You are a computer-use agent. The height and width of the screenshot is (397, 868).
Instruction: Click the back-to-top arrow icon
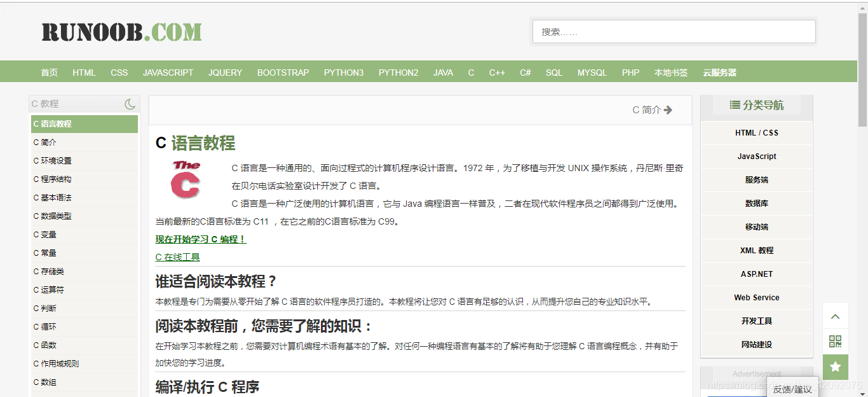pos(835,316)
